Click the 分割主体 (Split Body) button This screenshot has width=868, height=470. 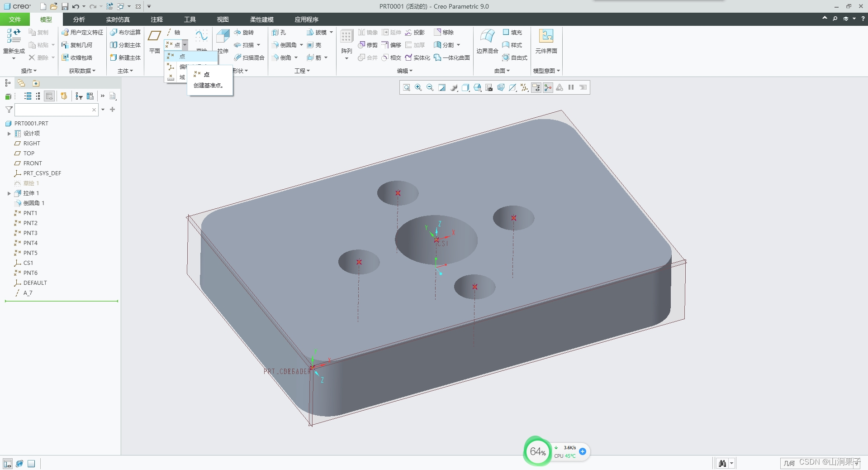click(x=125, y=45)
